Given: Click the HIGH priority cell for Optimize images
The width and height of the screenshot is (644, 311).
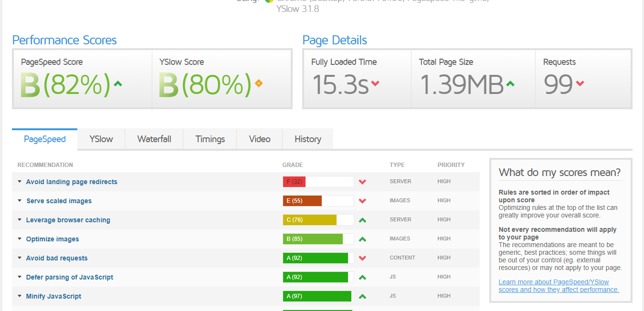Looking at the screenshot, I should (x=444, y=239).
